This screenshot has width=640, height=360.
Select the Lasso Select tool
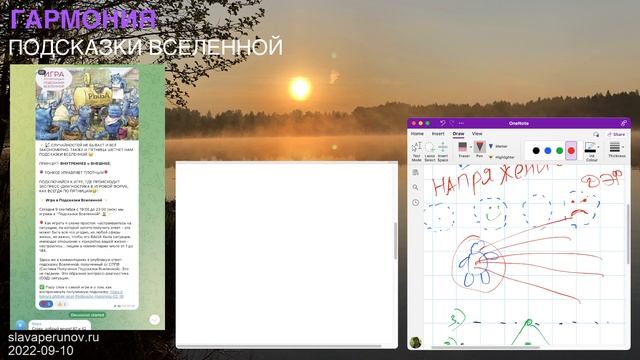point(430,151)
